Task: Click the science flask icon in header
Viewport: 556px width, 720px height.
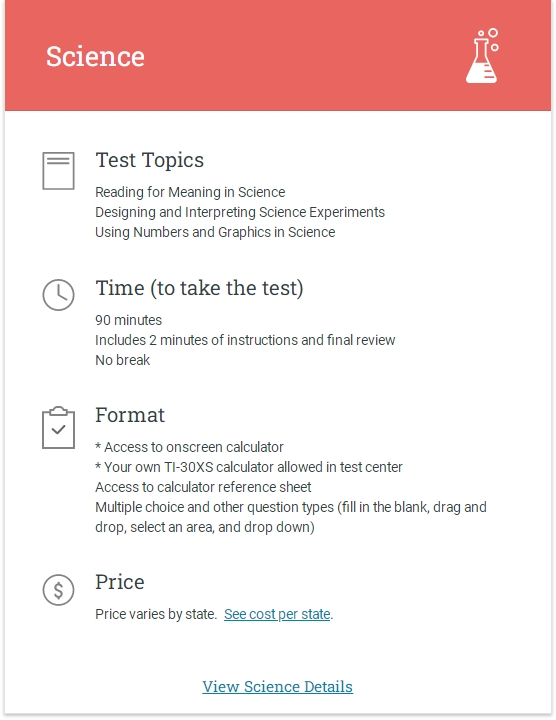Action: [483, 56]
